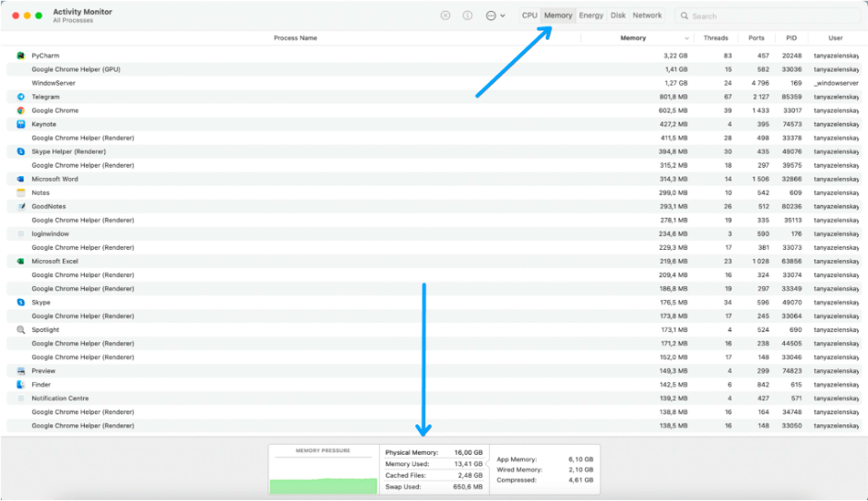Click the Telegram app icon
Image resolution: width=868 pixels, height=501 pixels.
click(20, 96)
